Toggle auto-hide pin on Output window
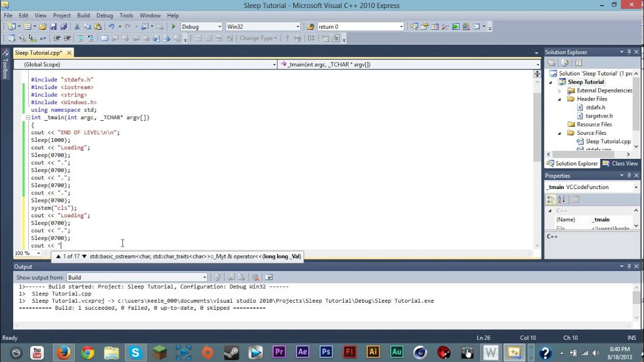644x362 pixels. [629, 266]
